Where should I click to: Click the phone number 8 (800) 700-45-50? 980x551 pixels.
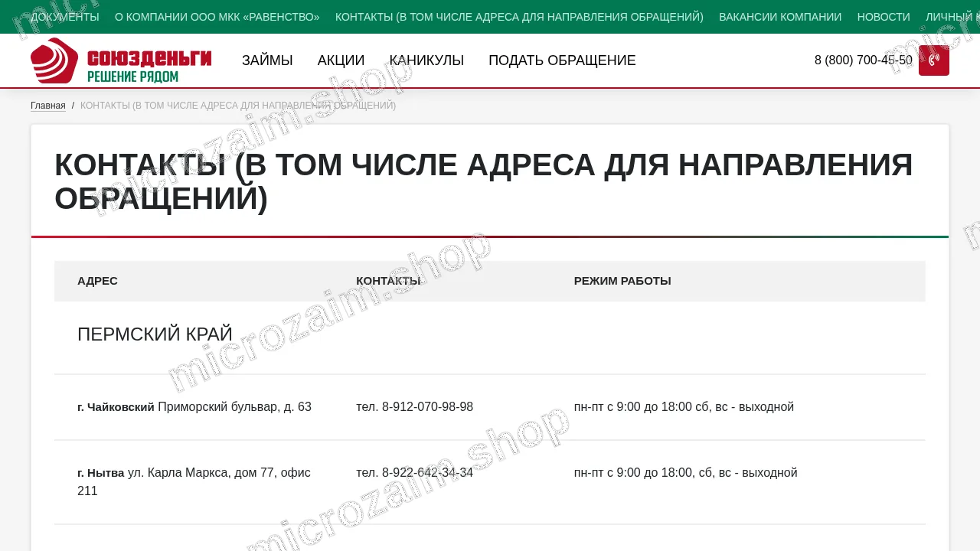pos(864,60)
